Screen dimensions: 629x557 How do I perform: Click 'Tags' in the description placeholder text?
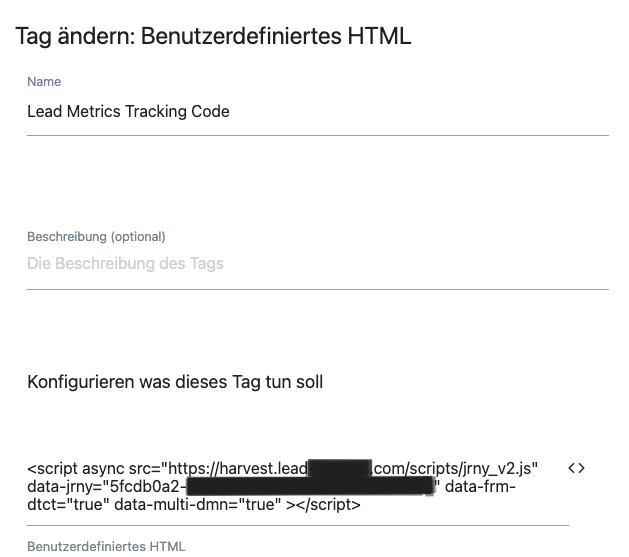[x=207, y=263]
